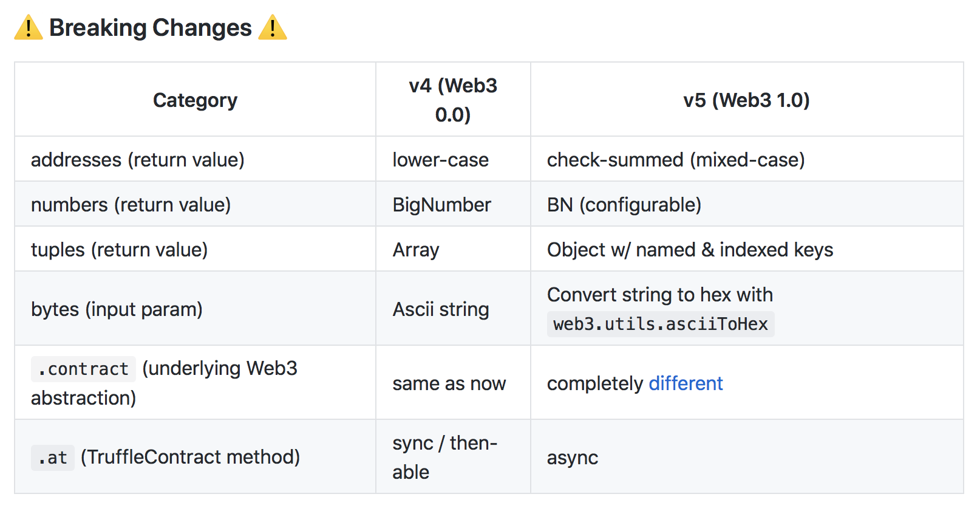The image size is (980, 508).
Task: Click the addresses (return value) cell
Action: [x=138, y=160]
